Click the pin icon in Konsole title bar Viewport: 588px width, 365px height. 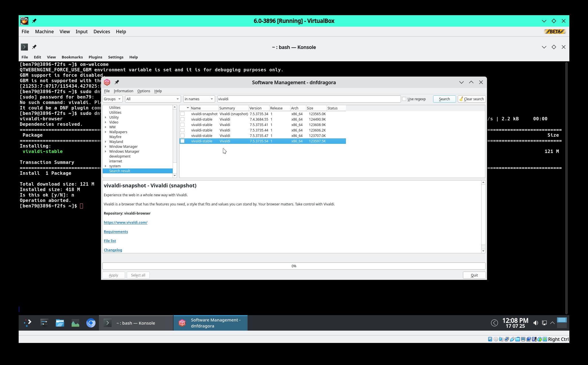[34, 47]
